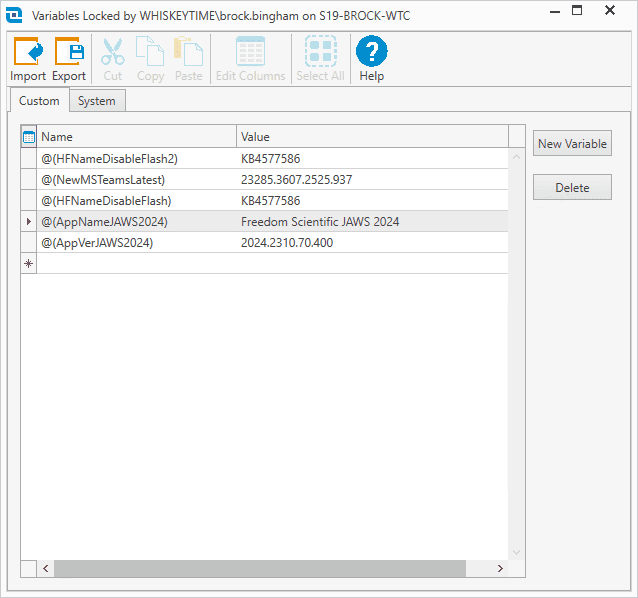Minimize the Variables window

pos(555,11)
